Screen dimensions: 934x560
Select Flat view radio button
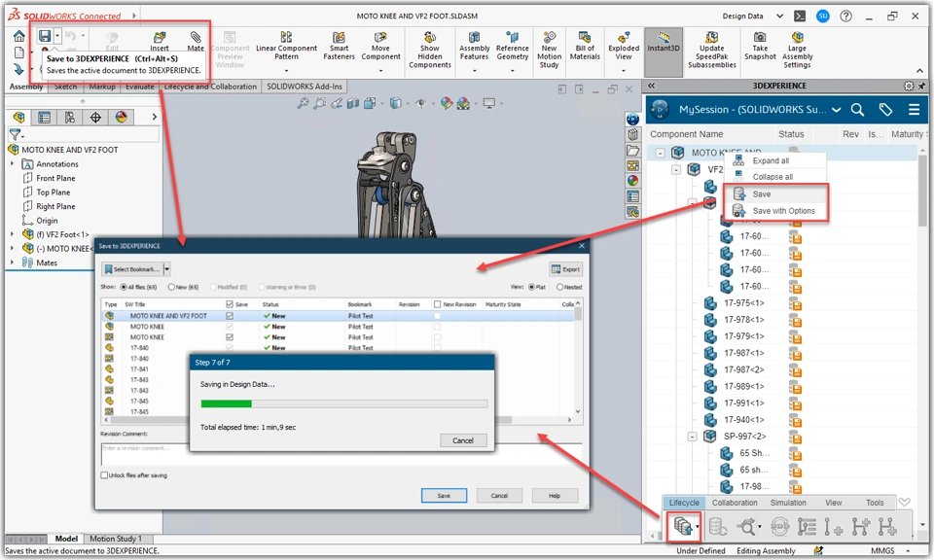point(531,287)
